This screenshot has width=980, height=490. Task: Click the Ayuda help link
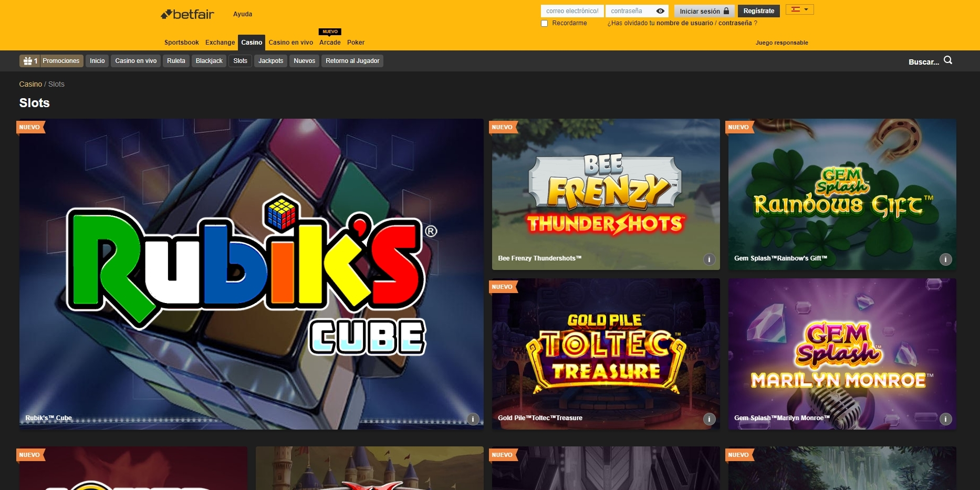pos(243,14)
